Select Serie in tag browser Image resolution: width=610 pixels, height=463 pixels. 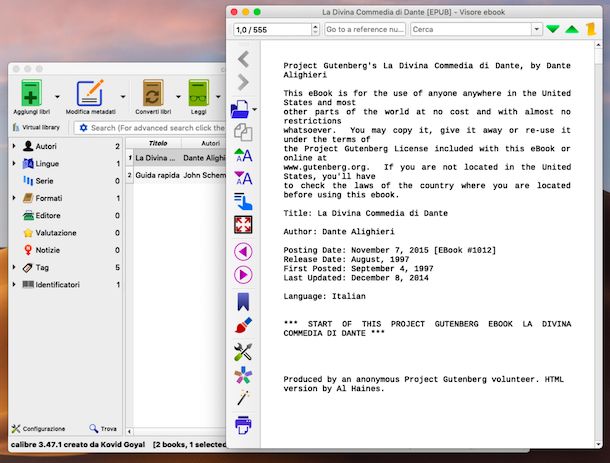coord(44,181)
